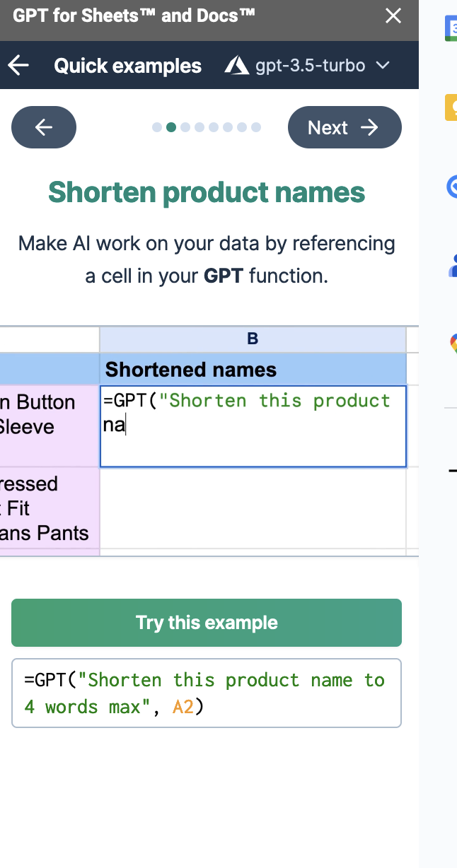Open Google Contacts from the side panel
The width and height of the screenshot is (457, 868).
[x=453, y=265]
